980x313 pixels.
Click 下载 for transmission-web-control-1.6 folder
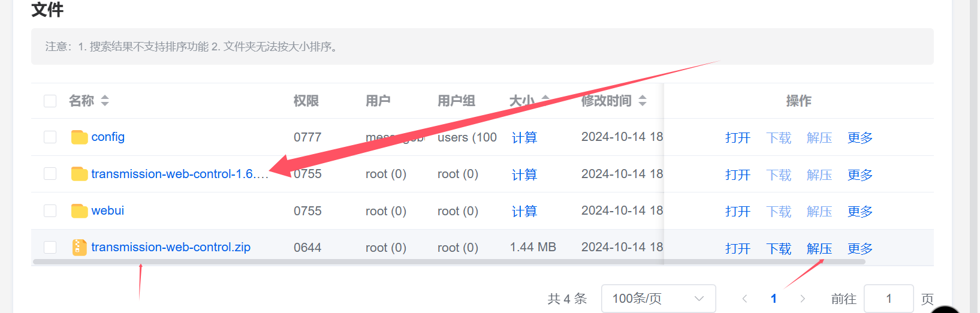(779, 174)
